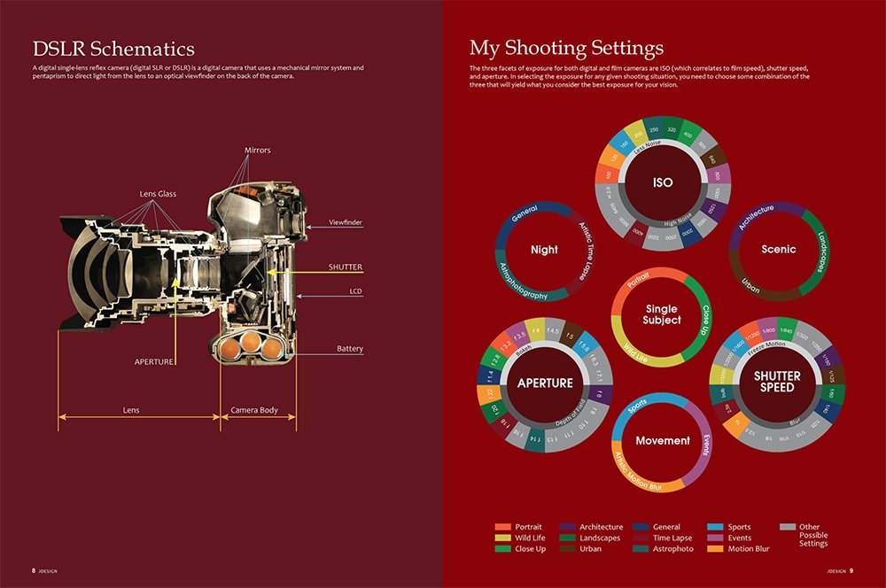Click the Single Subject circle
The image size is (886, 588).
pyautogui.click(x=663, y=315)
